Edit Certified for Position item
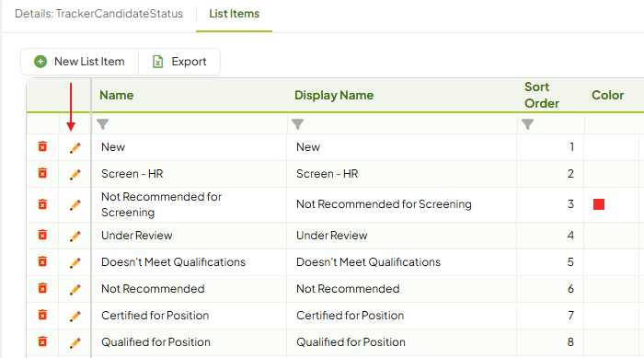The image size is (644, 358). click(x=75, y=317)
